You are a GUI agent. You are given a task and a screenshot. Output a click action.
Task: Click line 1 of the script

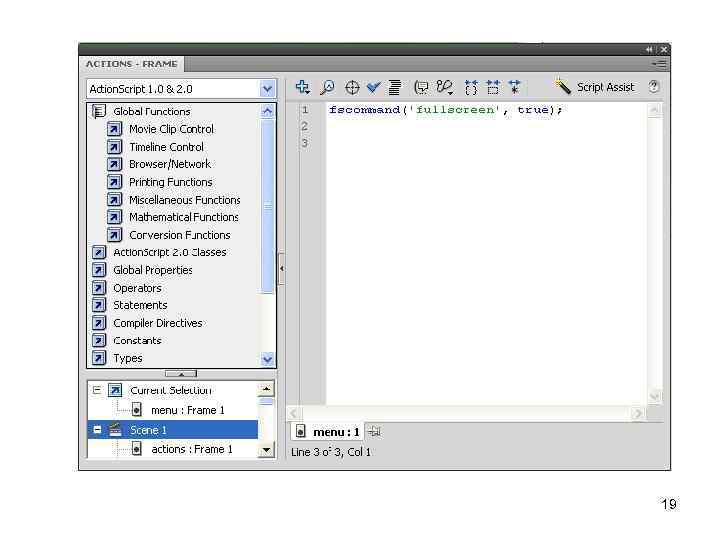pos(445,110)
